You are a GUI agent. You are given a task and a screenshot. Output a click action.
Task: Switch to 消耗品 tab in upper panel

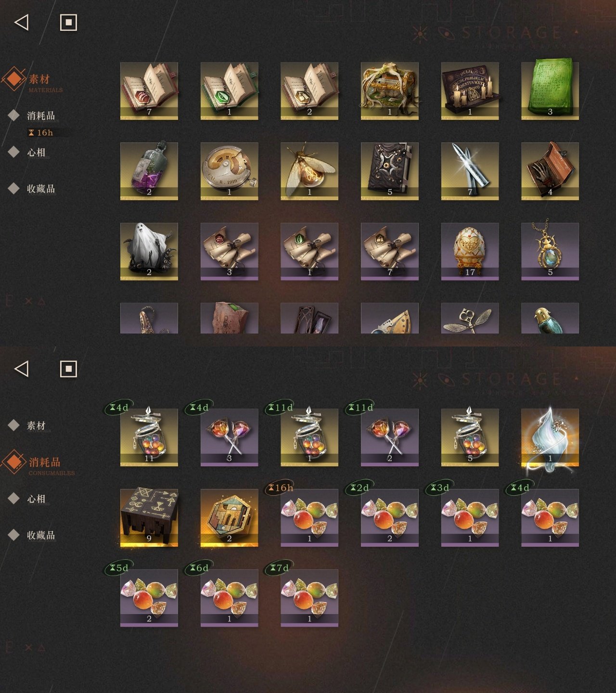pos(41,115)
